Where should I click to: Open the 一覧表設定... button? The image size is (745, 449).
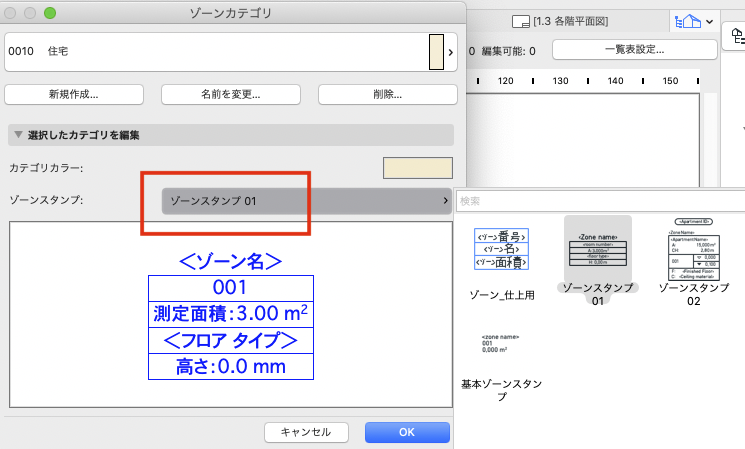(634, 49)
